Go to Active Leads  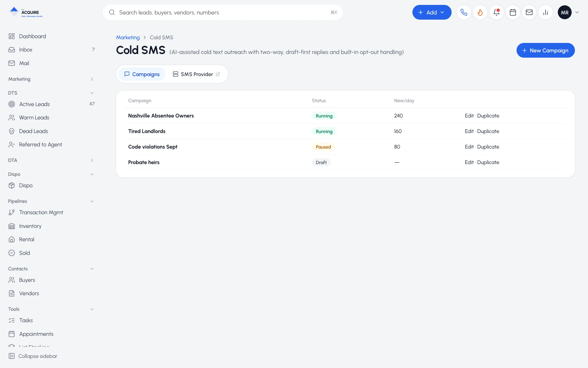tap(51, 104)
